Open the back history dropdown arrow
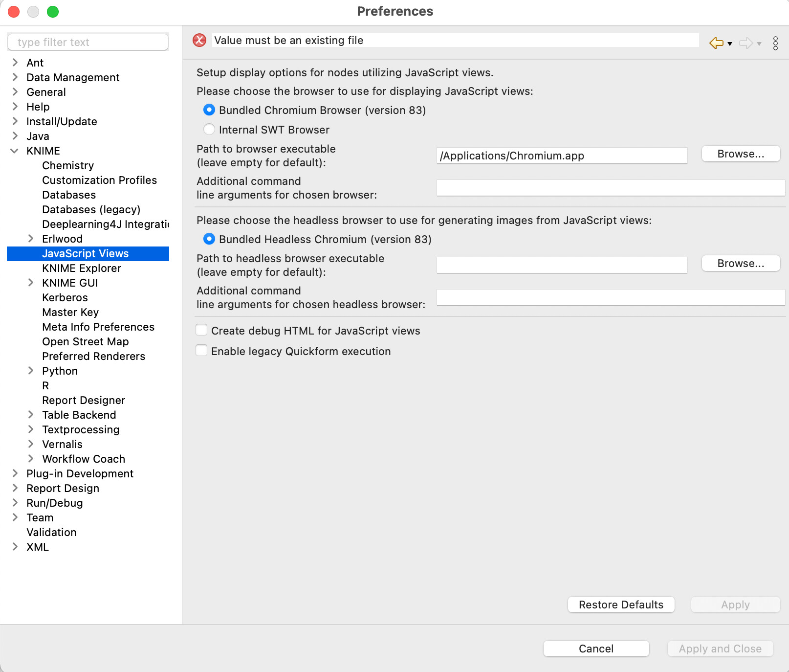The image size is (789, 672). click(x=730, y=44)
